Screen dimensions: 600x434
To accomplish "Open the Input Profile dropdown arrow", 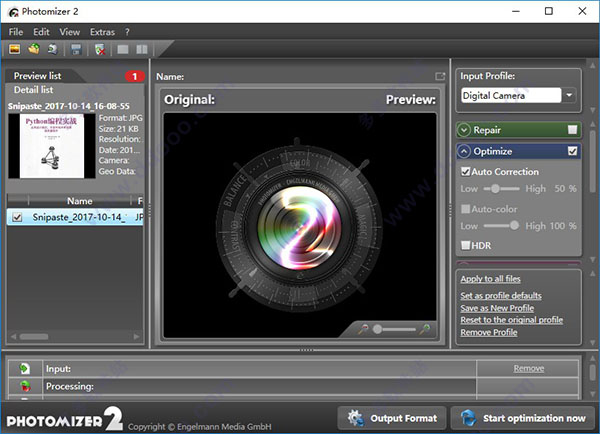I will [x=569, y=95].
